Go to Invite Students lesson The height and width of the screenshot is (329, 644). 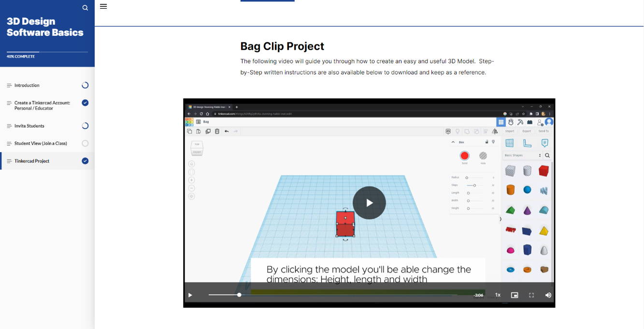coord(47,126)
